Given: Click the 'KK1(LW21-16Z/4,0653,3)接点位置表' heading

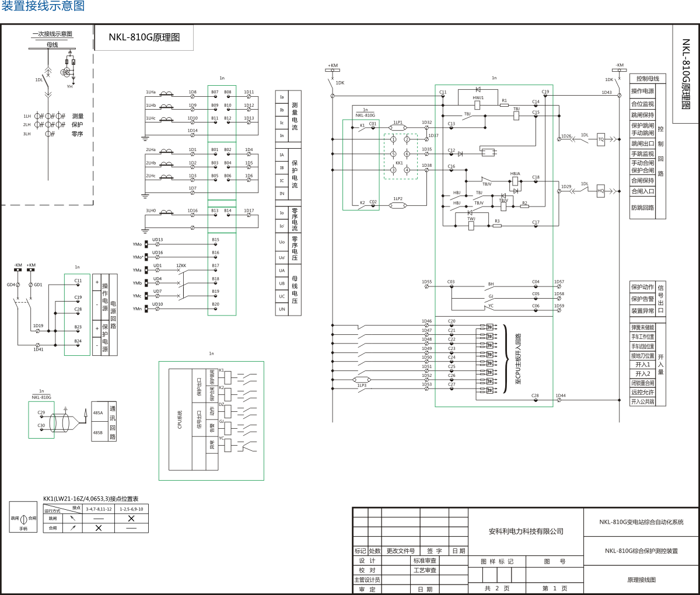Looking at the screenshot, I should pyautogui.click(x=91, y=499).
